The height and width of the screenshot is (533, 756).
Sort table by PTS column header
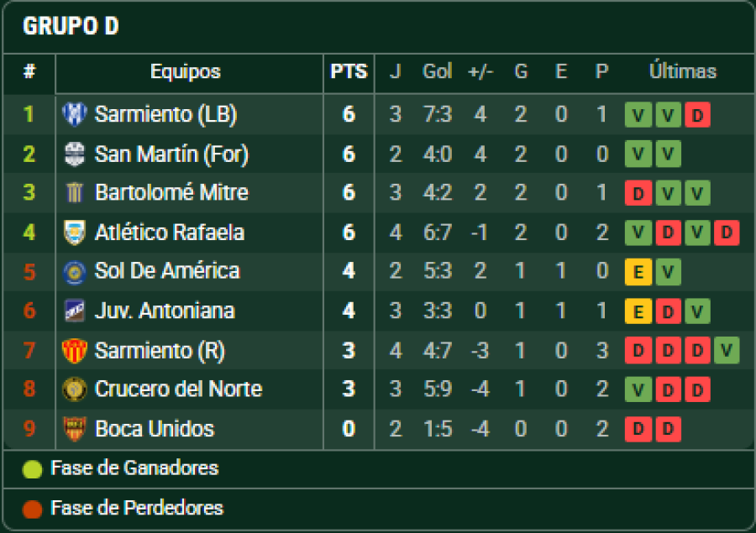349,72
